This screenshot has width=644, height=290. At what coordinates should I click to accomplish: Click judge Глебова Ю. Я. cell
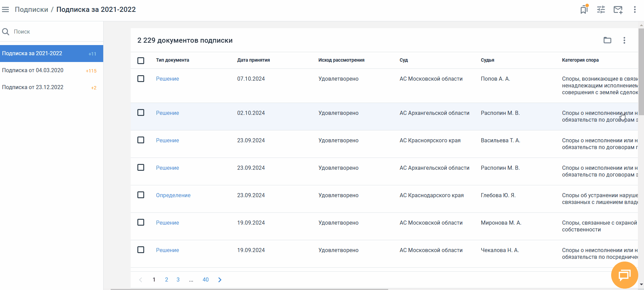click(x=498, y=195)
